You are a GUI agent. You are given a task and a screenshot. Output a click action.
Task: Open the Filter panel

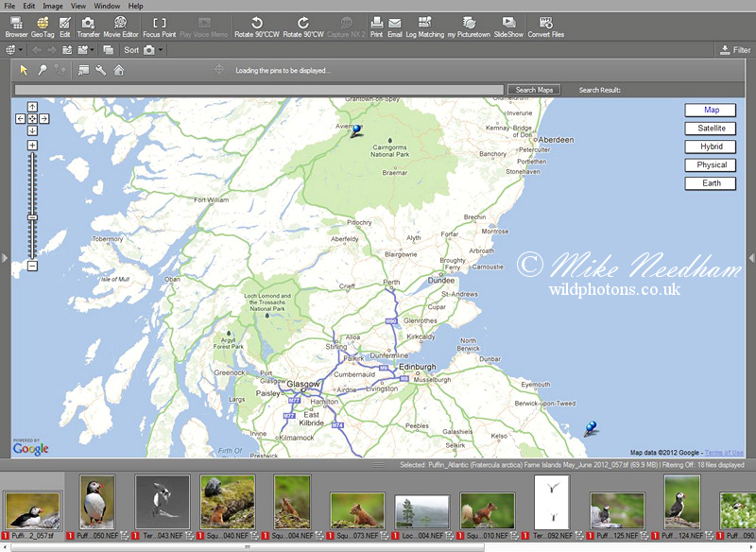[735, 50]
